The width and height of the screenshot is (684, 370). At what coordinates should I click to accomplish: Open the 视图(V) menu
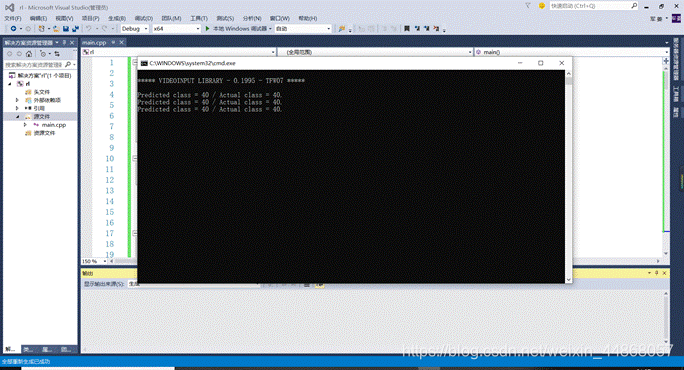pyautogui.click(x=64, y=18)
